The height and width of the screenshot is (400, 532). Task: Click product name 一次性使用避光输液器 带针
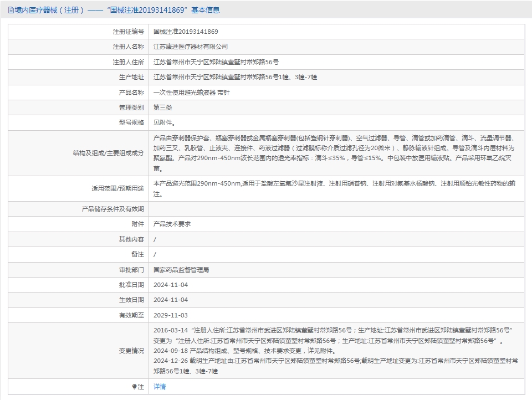(191, 93)
